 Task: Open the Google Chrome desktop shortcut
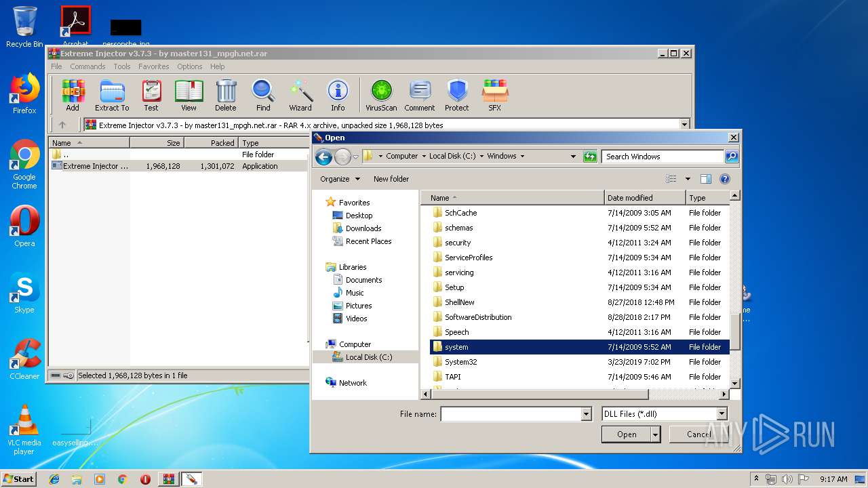(x=24, y=164)
